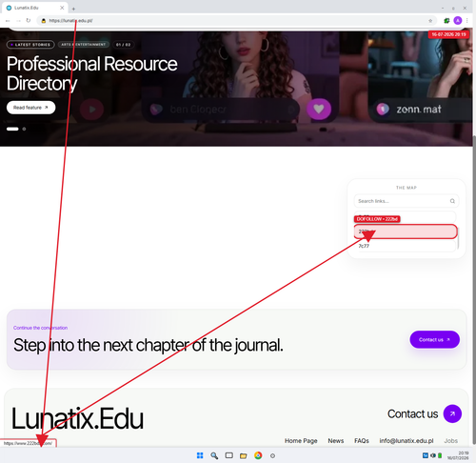Select the first carousel slide indicator

[x=12, y=129]
